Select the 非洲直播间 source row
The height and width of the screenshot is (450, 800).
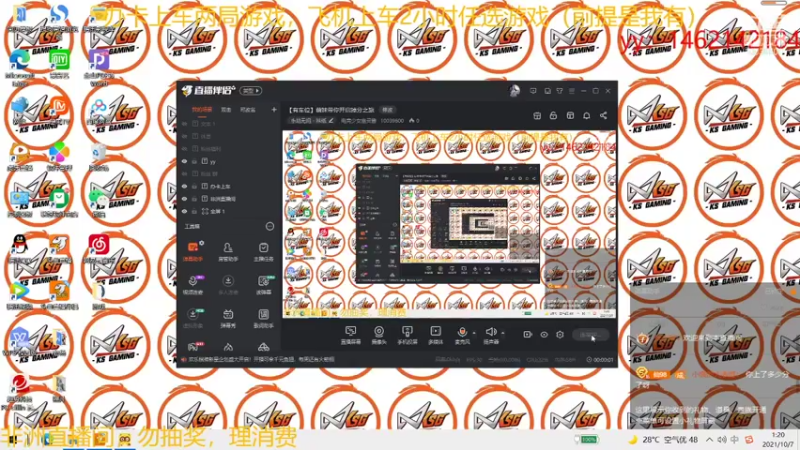pos(229,199)
